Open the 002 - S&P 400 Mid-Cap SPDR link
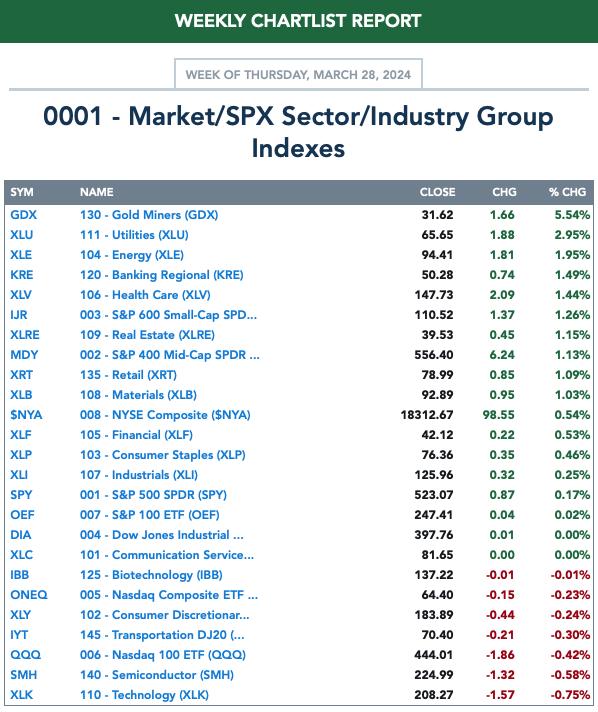Image resolution: width=598 pixels, height=712 pixels. (170, 355)
